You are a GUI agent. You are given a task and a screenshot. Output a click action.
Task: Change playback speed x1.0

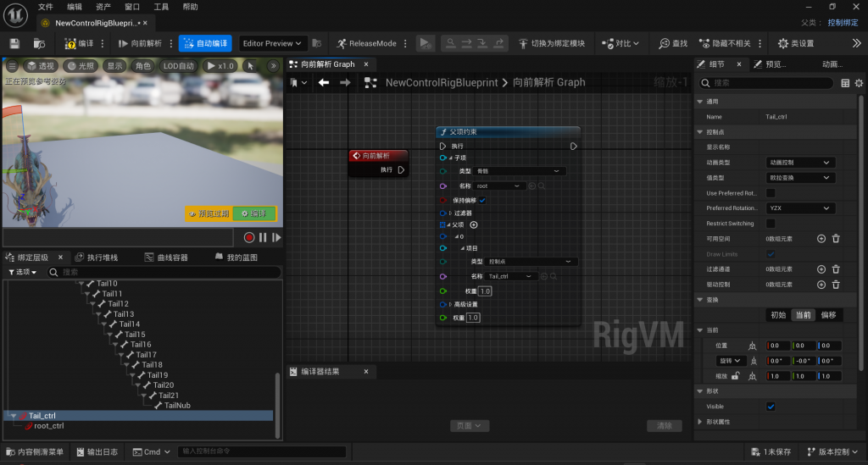(220, 66)
